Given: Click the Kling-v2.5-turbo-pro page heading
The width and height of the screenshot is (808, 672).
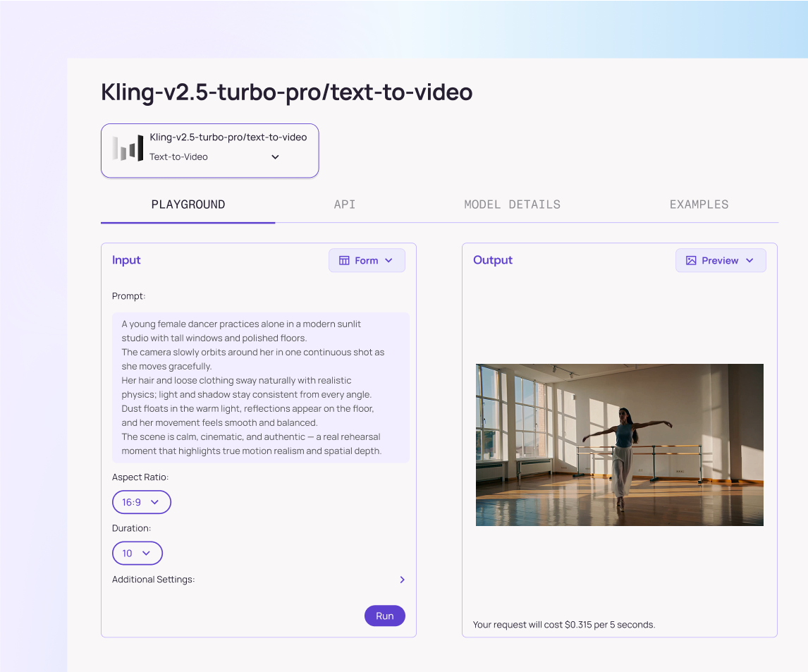Looking at the screenshot, I should (x=286, y=92).
